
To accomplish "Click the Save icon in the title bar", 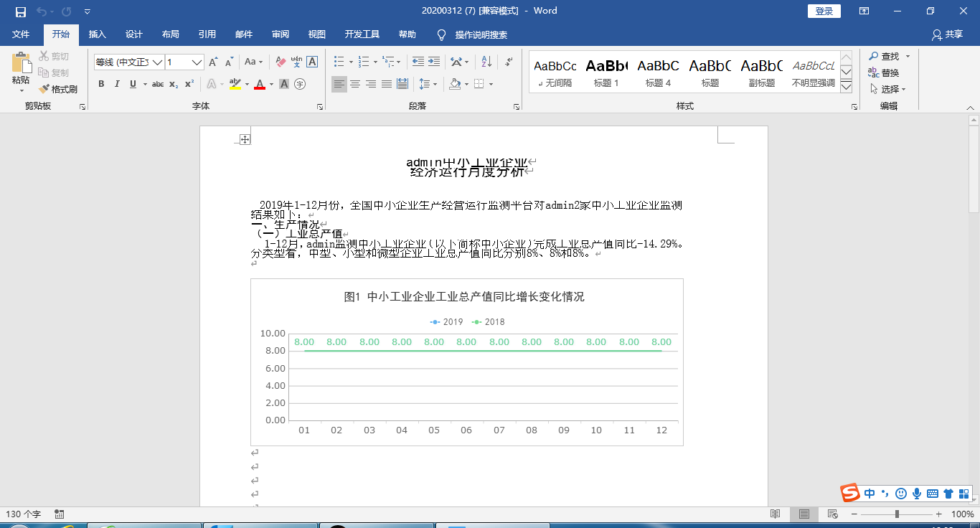I will 21,11.
